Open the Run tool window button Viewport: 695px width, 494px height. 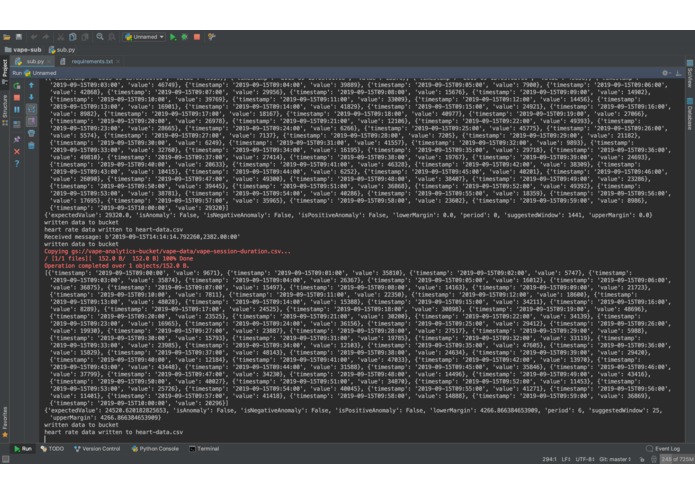(23, 449)
